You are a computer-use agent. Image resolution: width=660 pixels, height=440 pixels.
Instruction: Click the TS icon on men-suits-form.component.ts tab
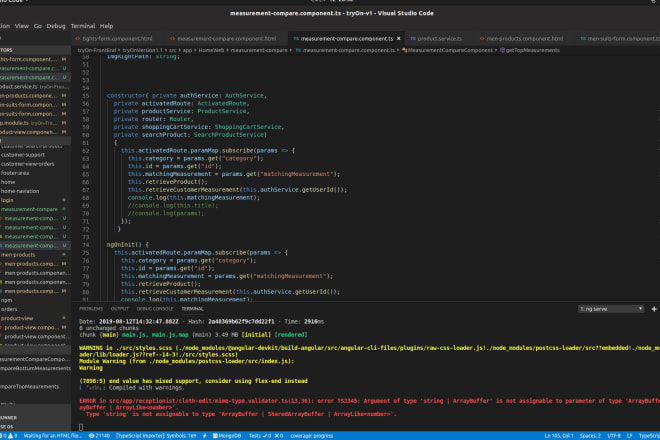(583, 38)
